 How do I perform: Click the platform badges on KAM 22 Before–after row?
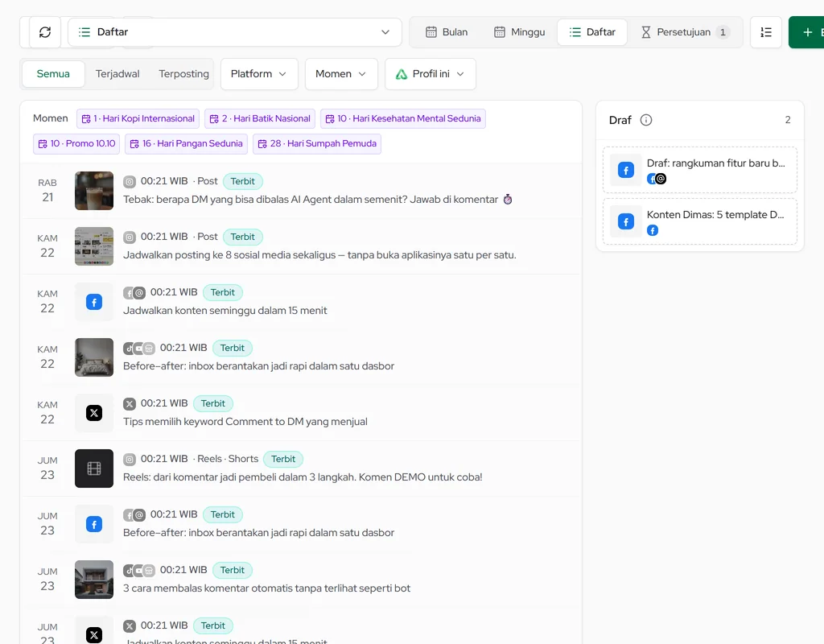139,348
